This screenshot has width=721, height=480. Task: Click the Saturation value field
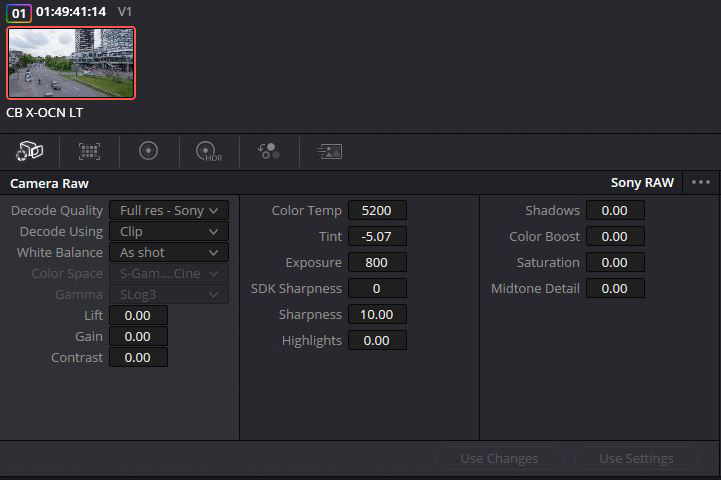click(615, 263)
